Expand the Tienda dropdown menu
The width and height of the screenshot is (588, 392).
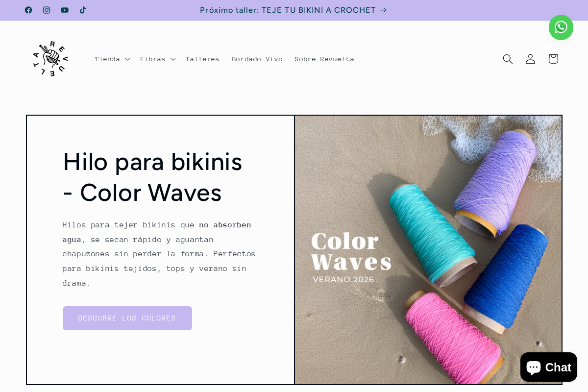coord(112,59)
